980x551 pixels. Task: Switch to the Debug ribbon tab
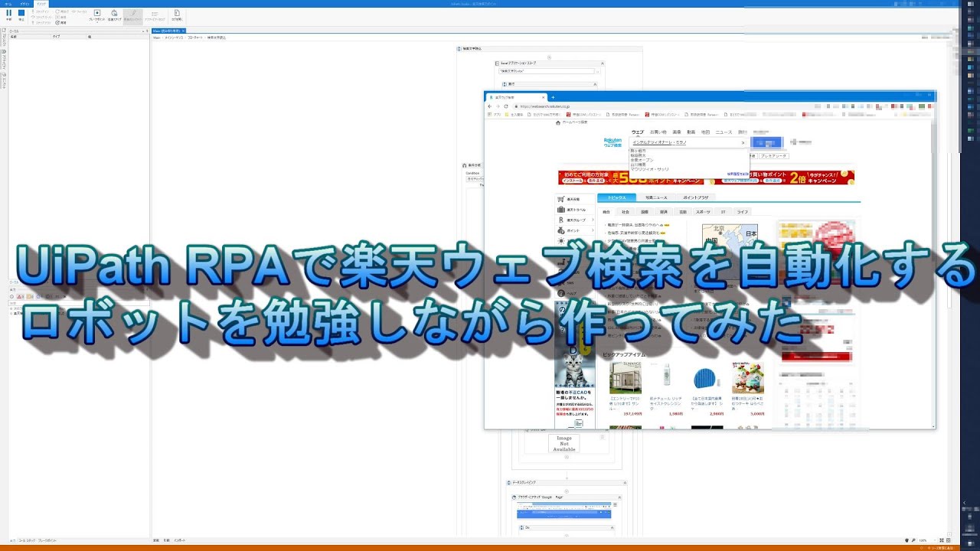coord(41,4)
